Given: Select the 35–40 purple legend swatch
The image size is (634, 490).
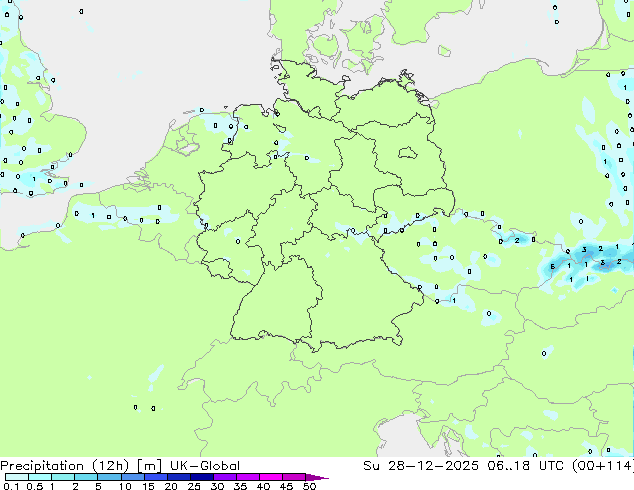Looking at the screenshot, I should click(x=247, y=477).
